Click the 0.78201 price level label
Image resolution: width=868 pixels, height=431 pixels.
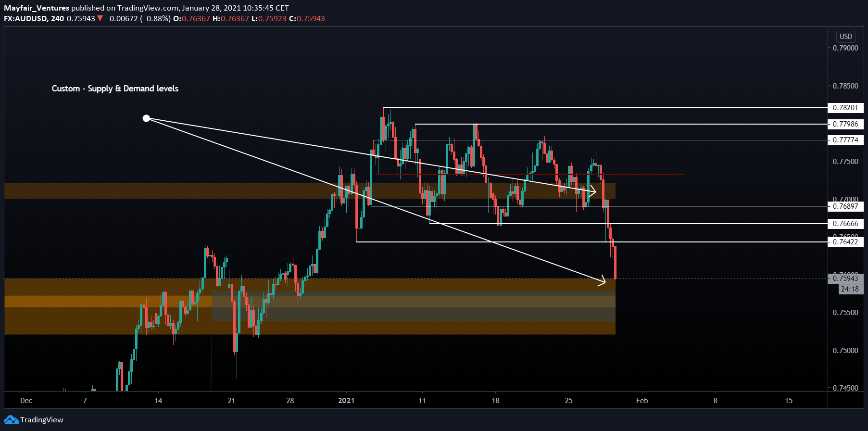coord(845,108)
